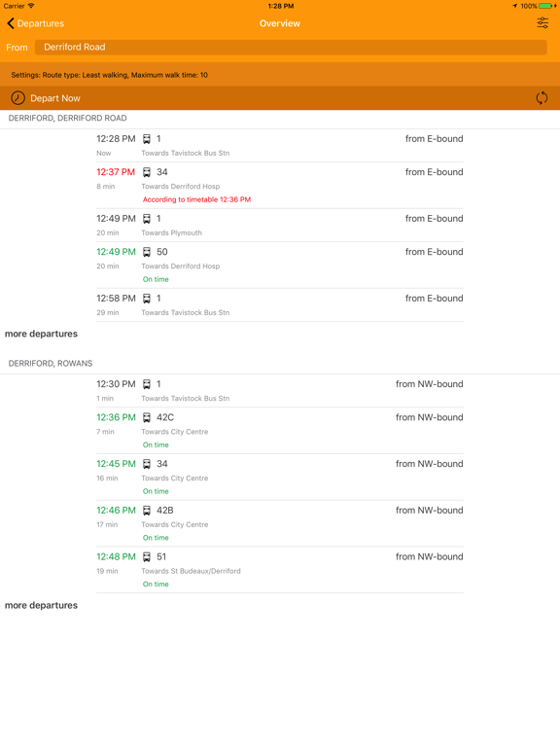Viewport: 560px width, 747px height.
Task: Open the 12:36 PM departure time
Action: (116, 417)
